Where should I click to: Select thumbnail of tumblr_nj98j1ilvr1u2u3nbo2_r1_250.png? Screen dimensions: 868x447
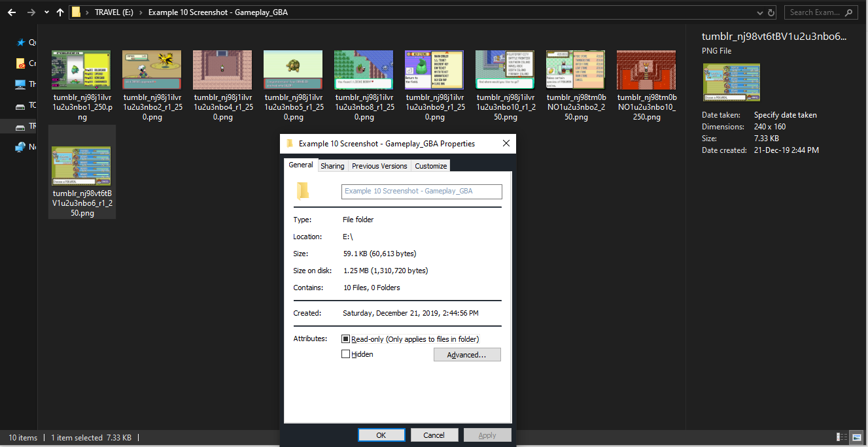click(152, 70)
